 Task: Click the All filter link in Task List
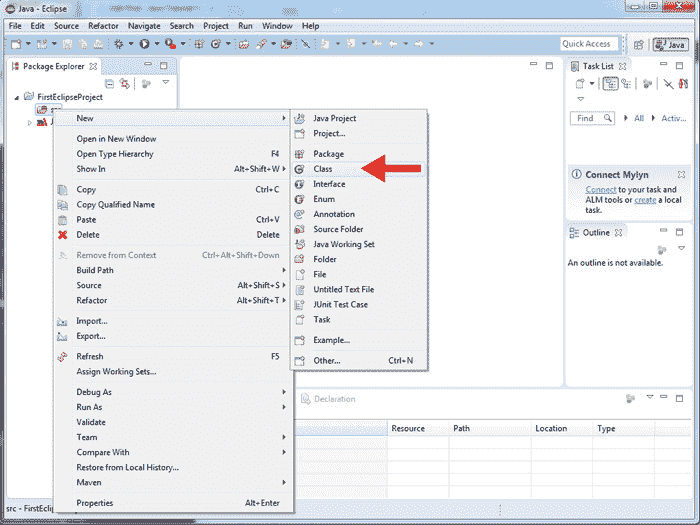coord(639,118)
